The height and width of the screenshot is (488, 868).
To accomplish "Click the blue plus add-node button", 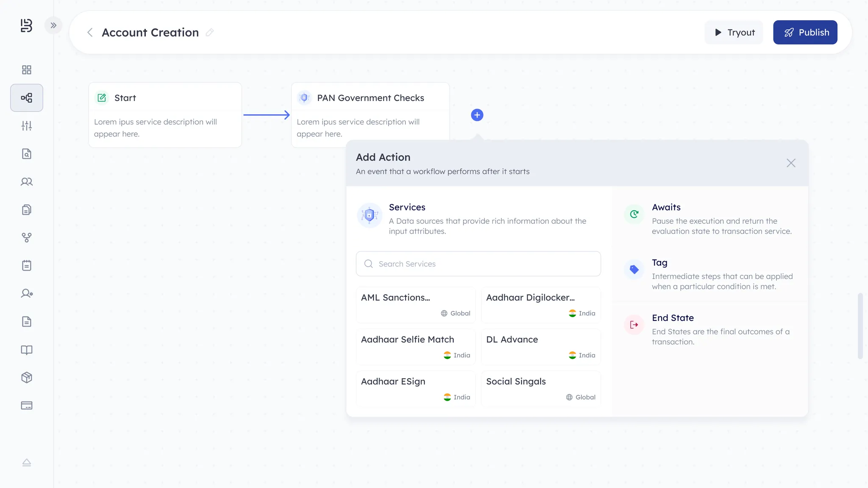I will pyautogui.click(x=477, y=115).
